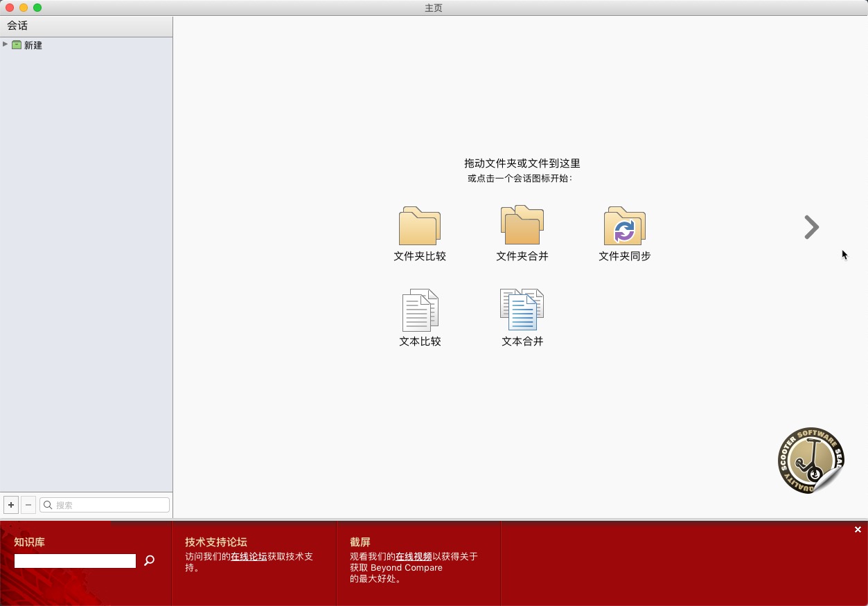Show more session types with the right chevron

pyautogui.click(x=811, y=227)
